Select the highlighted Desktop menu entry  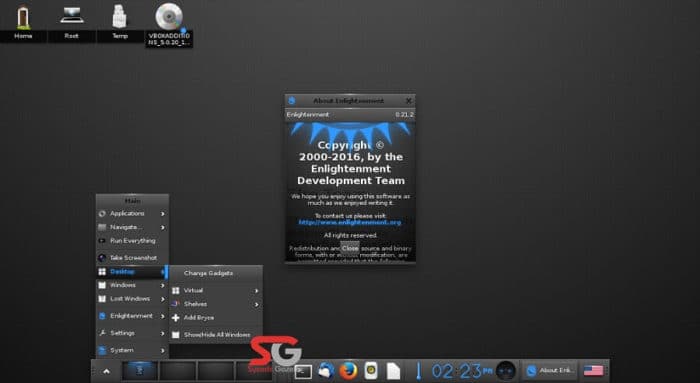pyautogui.click(x=132, y=271)
